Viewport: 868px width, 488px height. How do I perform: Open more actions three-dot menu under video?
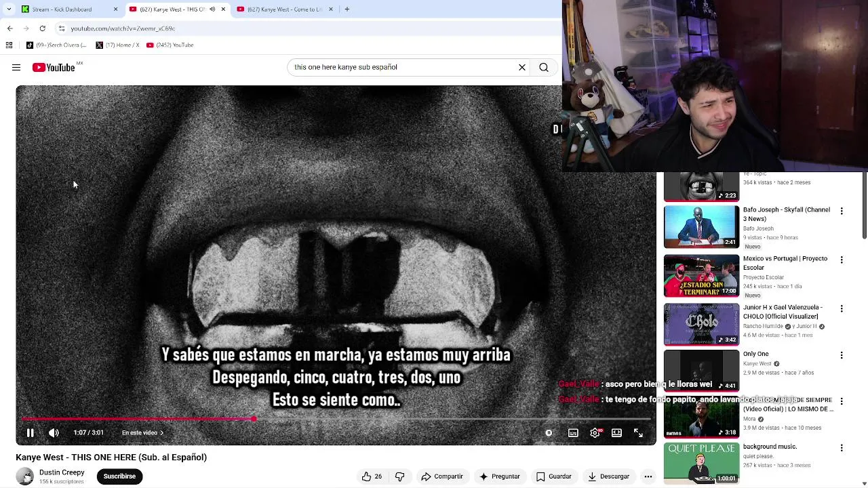coord(648,476)
